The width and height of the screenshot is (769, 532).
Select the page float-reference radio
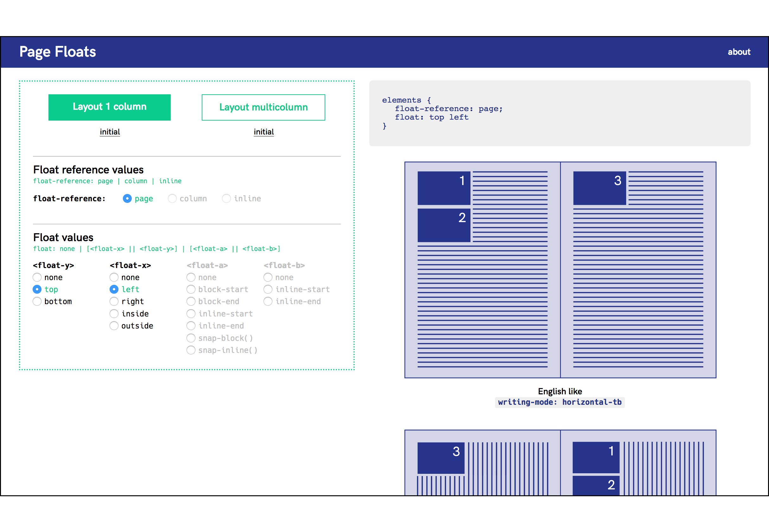[127, 199]
